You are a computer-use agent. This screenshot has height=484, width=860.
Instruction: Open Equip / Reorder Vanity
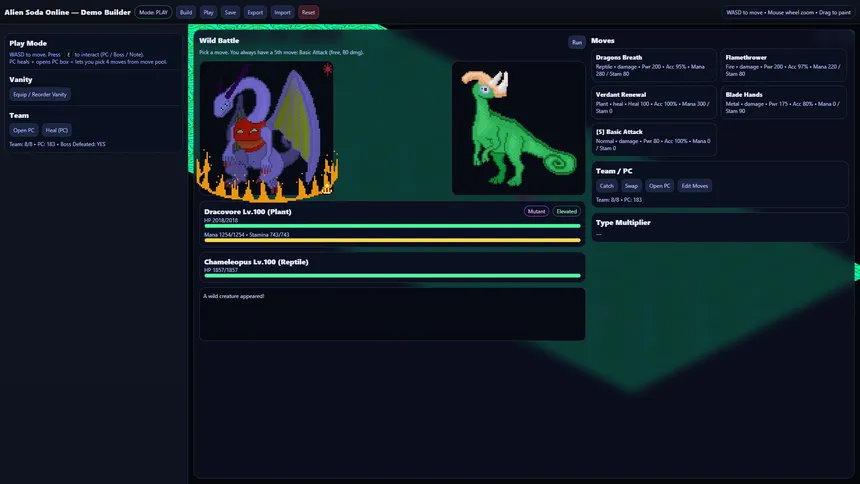40,94
